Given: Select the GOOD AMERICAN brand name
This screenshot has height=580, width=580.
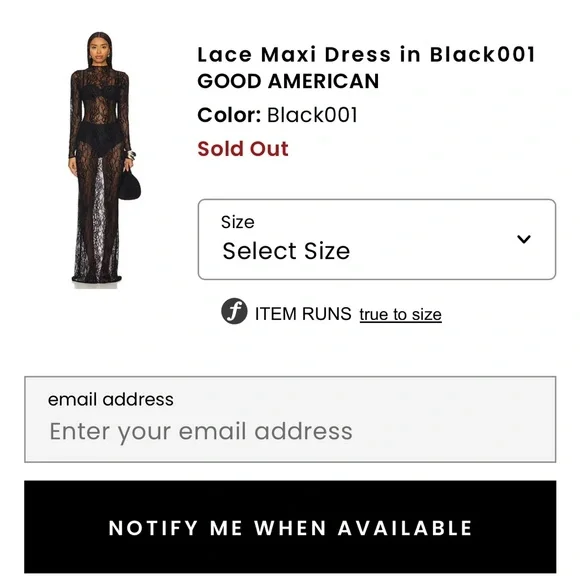Looking at the screenshot, I should (288, 81).
